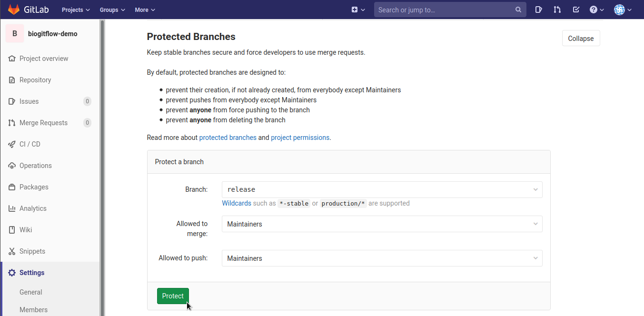The width and height of the screenshot is (644, 316).
Task: Click the Issues count badge 0
Action: coord(87,101)
